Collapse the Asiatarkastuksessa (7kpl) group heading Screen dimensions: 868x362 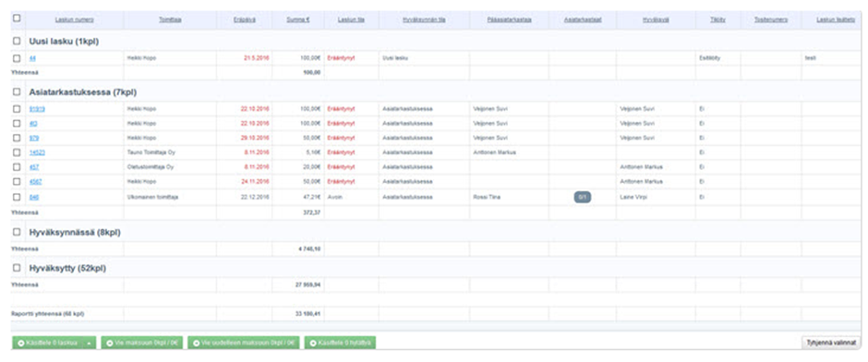coord(82,91)
